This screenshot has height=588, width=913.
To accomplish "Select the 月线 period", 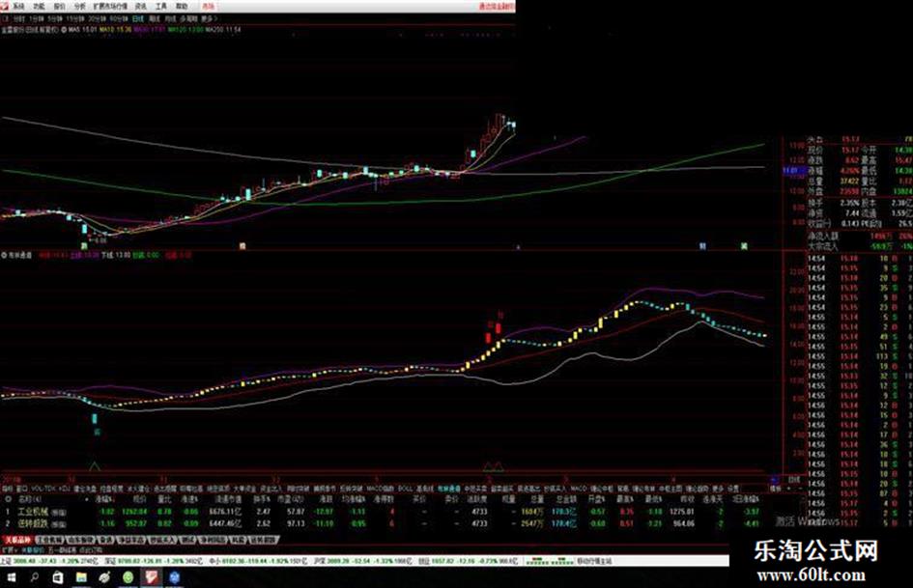I will (170, 18).
